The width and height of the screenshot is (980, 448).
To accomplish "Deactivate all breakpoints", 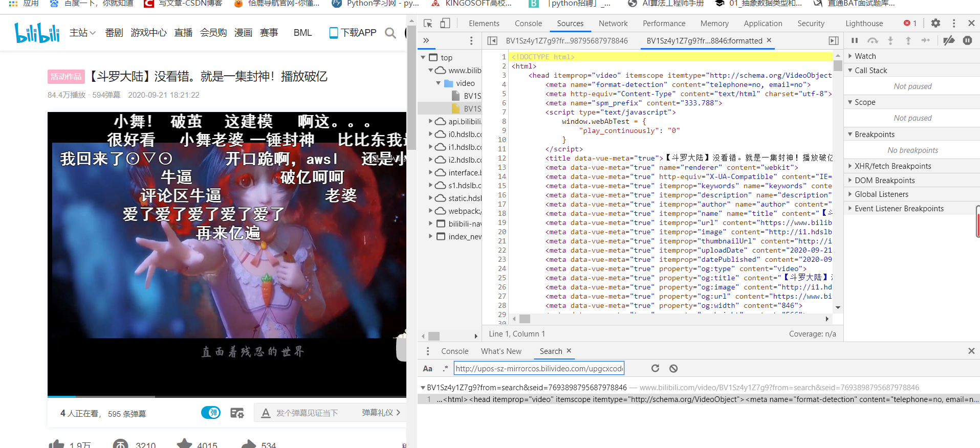I will 949,40.
